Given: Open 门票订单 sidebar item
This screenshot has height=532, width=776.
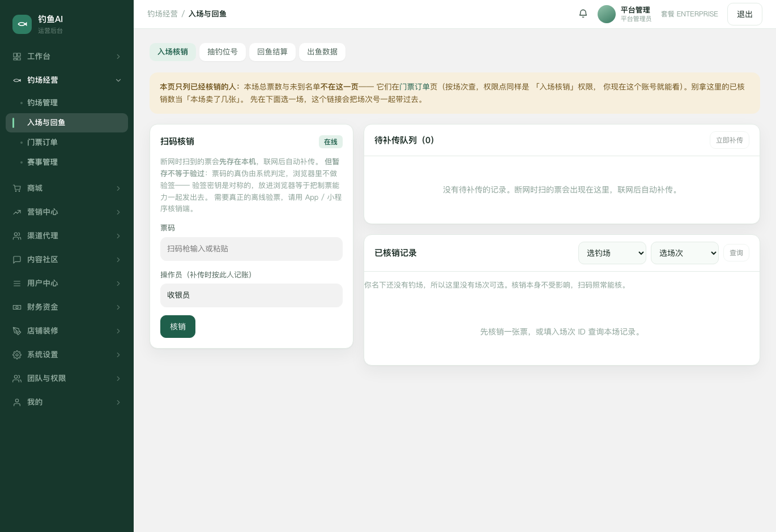Looking at the screenshot, I should [67, 143].
